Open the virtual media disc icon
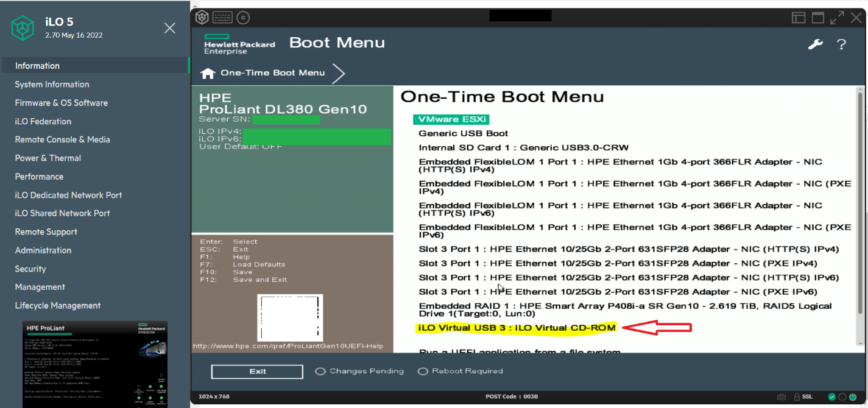Screen dimensions: 868x408 point(243,18)
